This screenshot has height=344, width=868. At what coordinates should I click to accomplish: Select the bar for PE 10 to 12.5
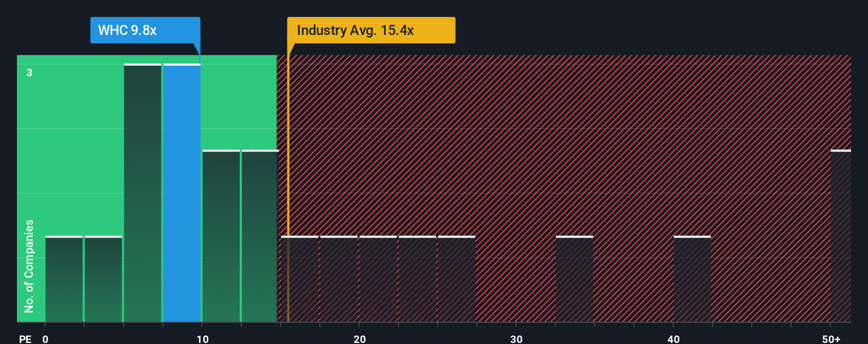coord(221,236)
